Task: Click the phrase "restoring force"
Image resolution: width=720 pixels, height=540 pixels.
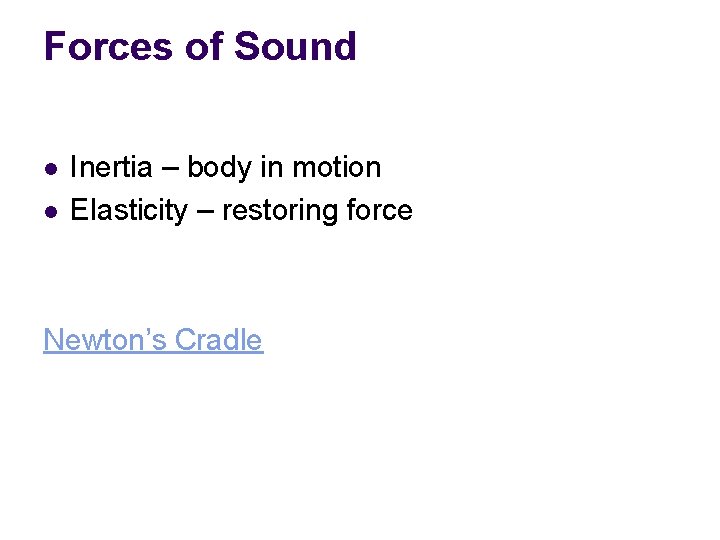Action: (x=317, y=211)
